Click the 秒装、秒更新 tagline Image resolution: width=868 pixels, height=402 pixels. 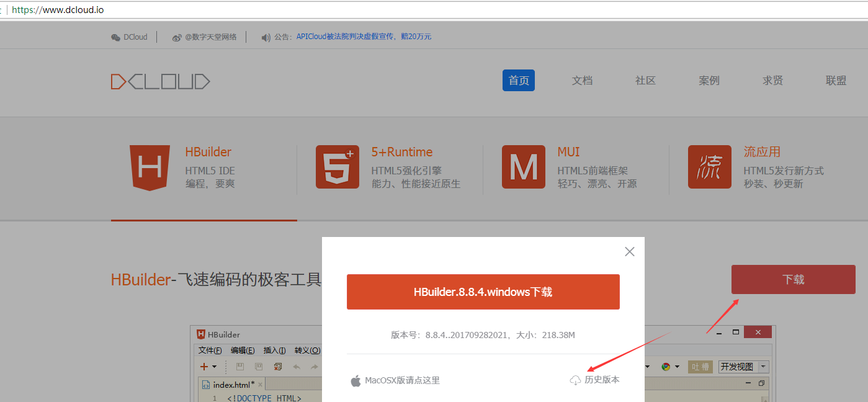click(x=773, y=184)
